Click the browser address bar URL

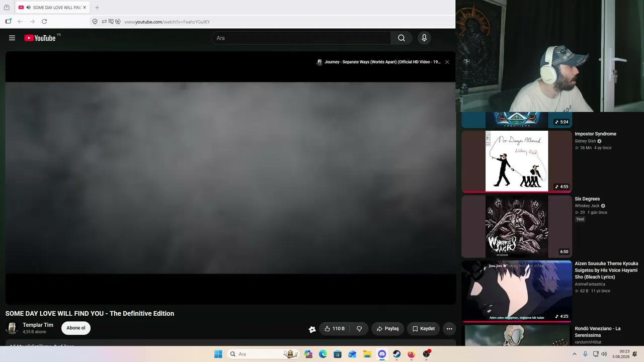tap(167, 22)
